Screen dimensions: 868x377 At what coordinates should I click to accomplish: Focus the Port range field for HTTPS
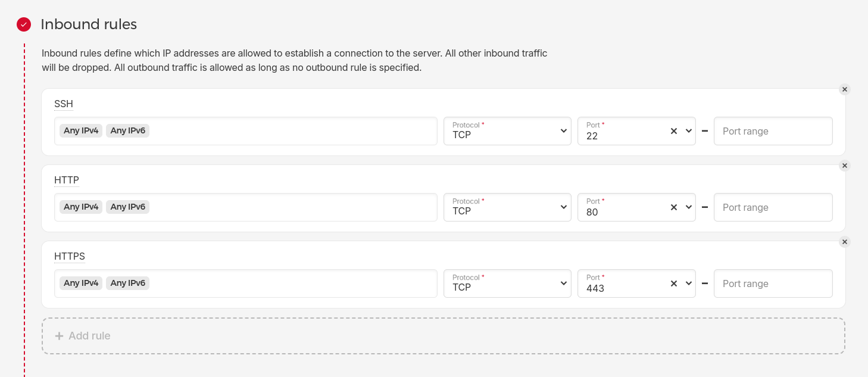point(773,283)
